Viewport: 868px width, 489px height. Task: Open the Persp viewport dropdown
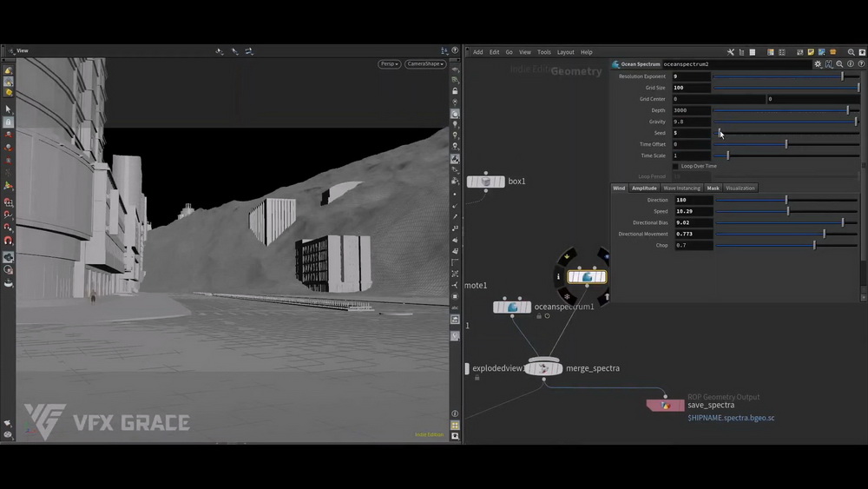pyautogui.click(x=389, y=64)
